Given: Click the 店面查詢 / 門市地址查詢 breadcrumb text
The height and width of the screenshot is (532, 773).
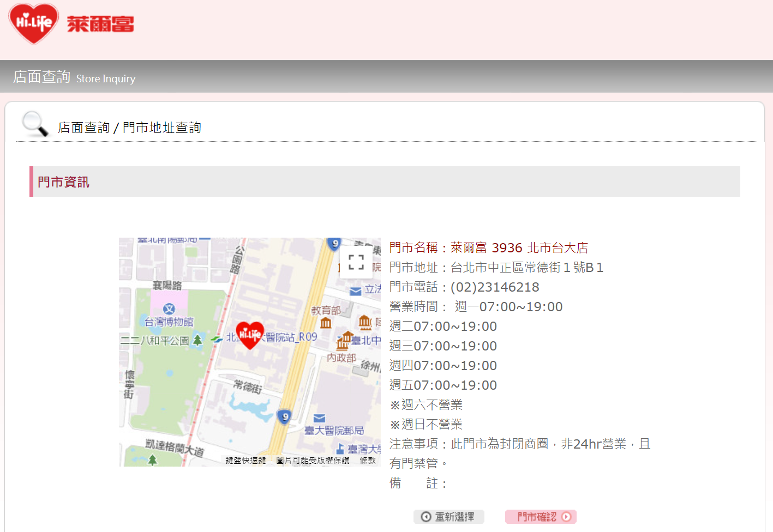Looking at the screenshot, I should coord(129,128).
